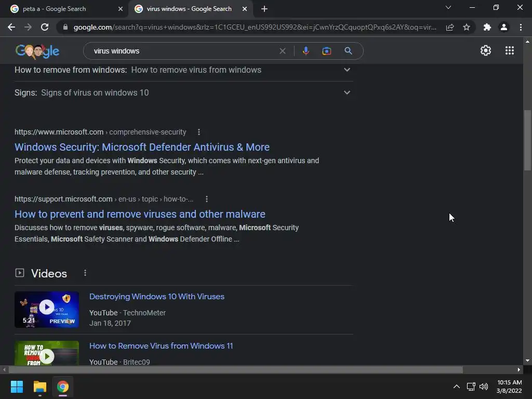
Task: Click the browser forward arrow
Action: 28,27
